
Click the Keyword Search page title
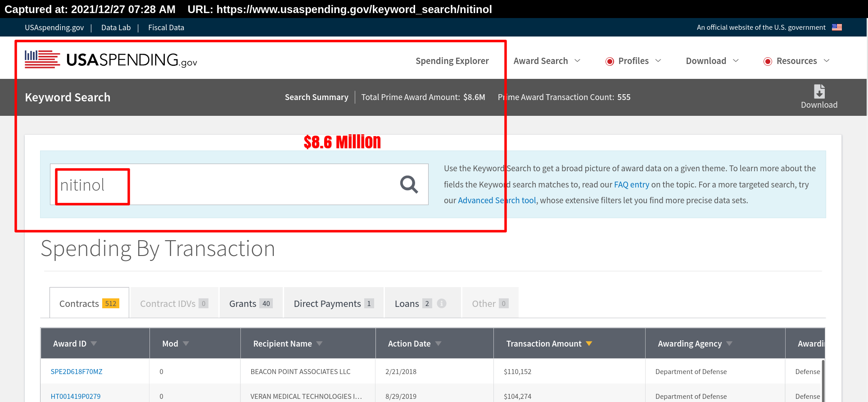tap(68, 97)
